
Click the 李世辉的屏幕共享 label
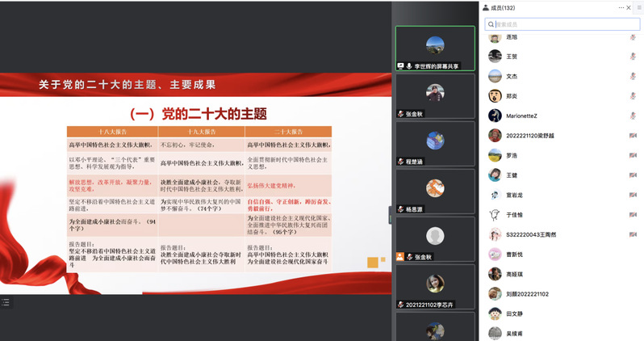tap(436, 65)
